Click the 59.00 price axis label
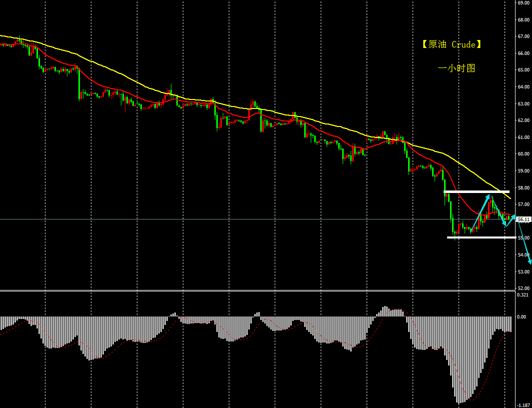 coord(524,171)
